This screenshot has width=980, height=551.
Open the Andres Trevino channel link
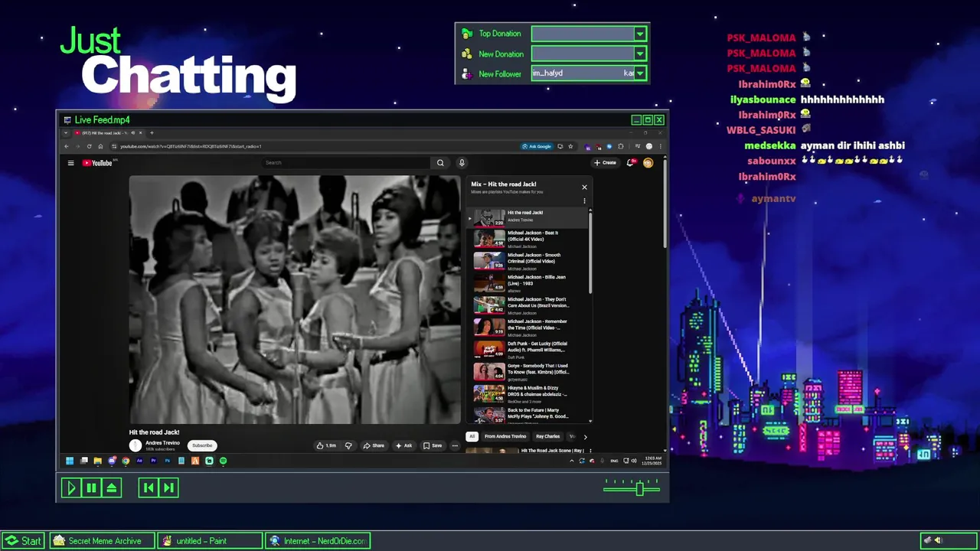coord(162,443)
